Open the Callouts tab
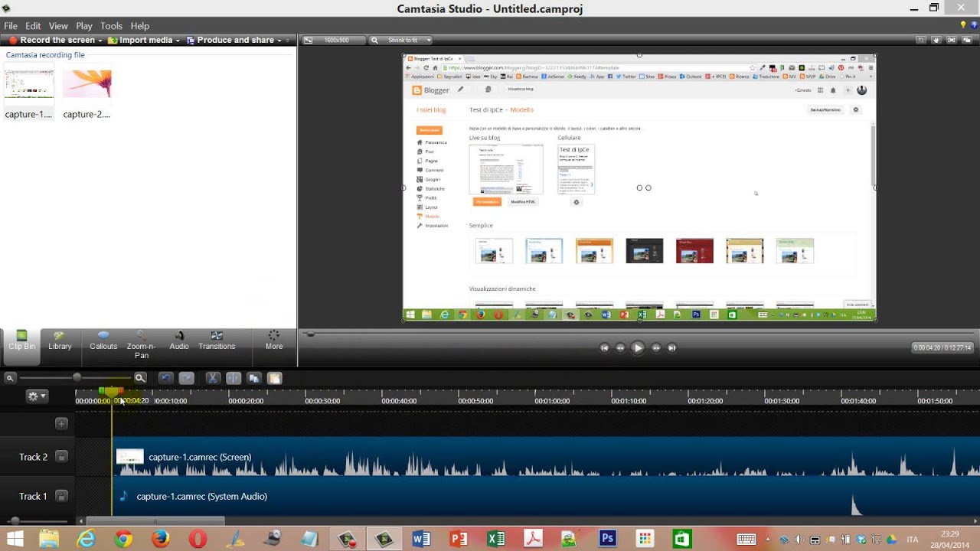 (103, 341)
